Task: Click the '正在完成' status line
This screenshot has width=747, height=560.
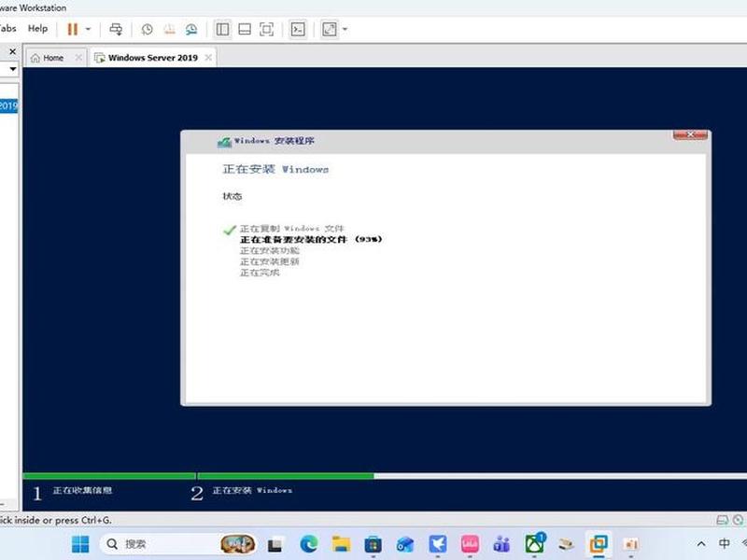Action: (x=260, y=273)
